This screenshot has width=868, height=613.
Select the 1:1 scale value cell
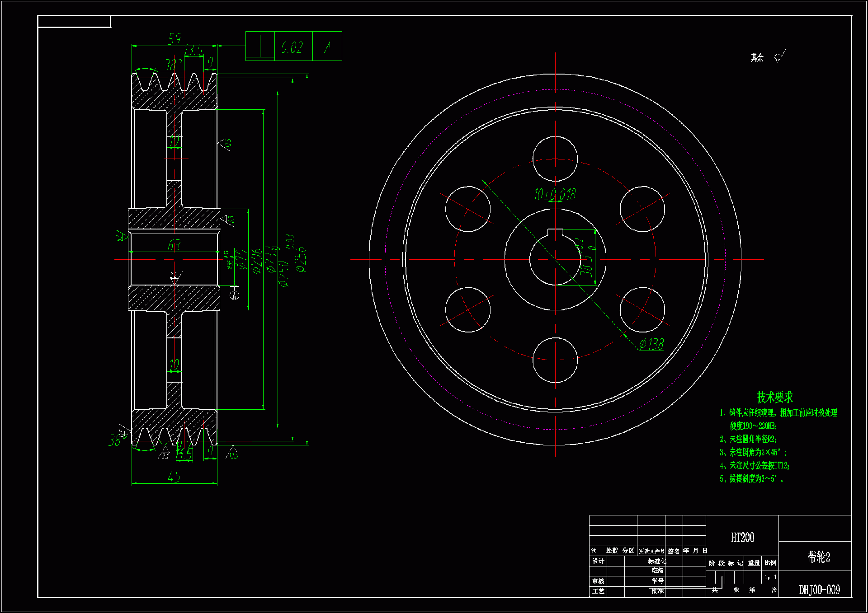point(770,577)
